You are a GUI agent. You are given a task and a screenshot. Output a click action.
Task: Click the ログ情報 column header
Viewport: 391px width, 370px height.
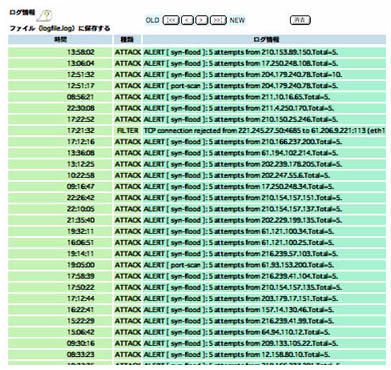click(264, 39)
